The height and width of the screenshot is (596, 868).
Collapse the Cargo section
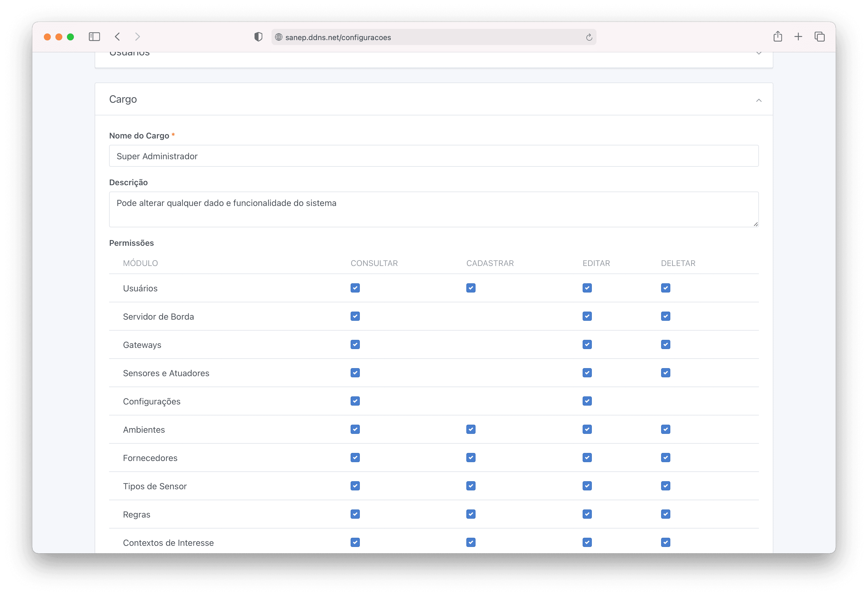[x=759, y=100]
